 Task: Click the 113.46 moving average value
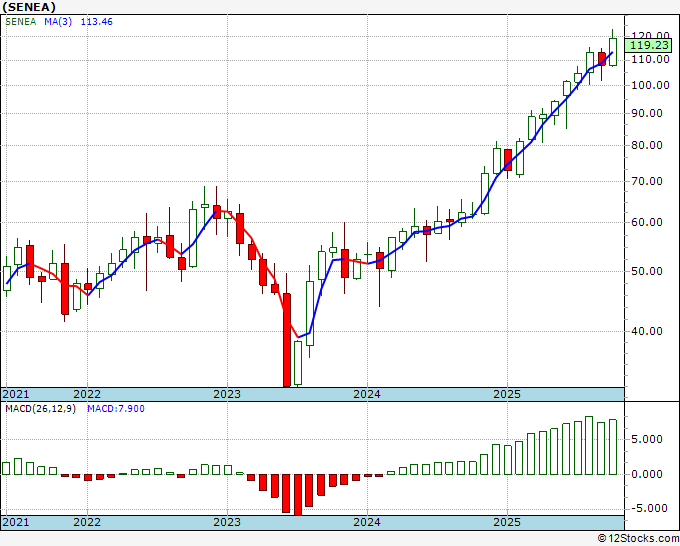click(x=97, y=22)
